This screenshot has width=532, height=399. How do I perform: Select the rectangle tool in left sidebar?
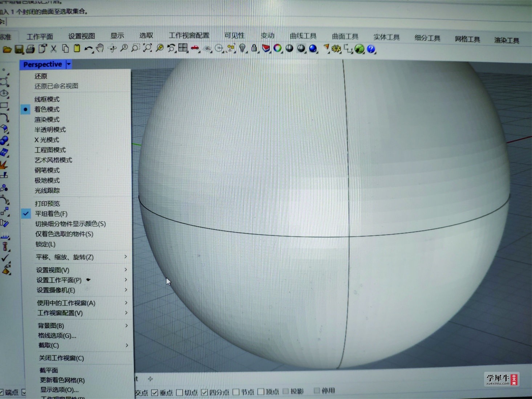pyautogui.click(x=4, y=106)
